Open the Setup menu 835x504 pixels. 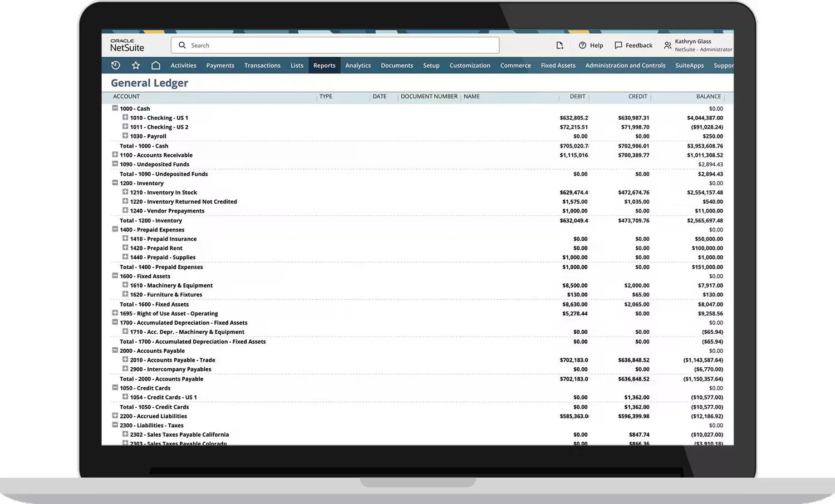coord(431,65)
